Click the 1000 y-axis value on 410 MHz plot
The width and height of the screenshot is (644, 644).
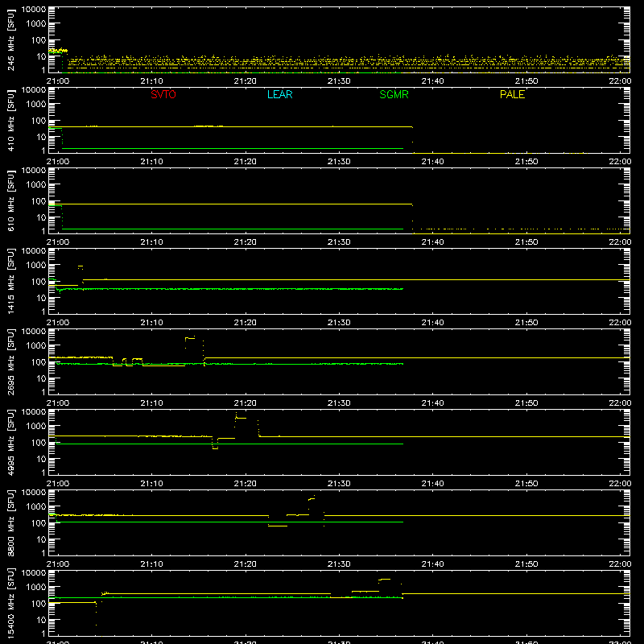(x=36, y=104)
